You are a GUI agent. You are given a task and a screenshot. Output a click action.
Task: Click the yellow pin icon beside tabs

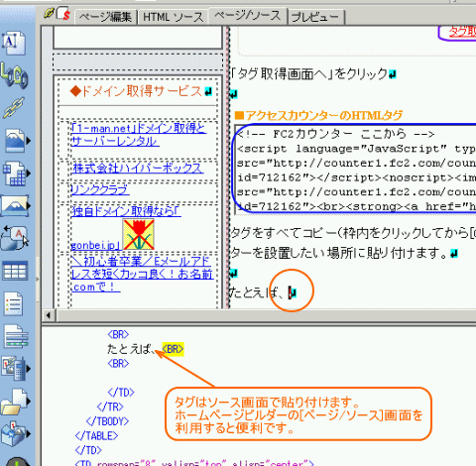point(49,13)
